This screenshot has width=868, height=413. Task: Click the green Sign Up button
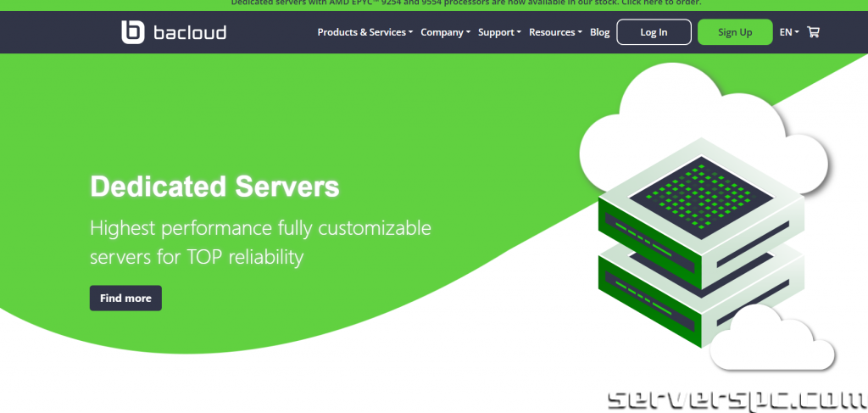click(x=734, y=32)
